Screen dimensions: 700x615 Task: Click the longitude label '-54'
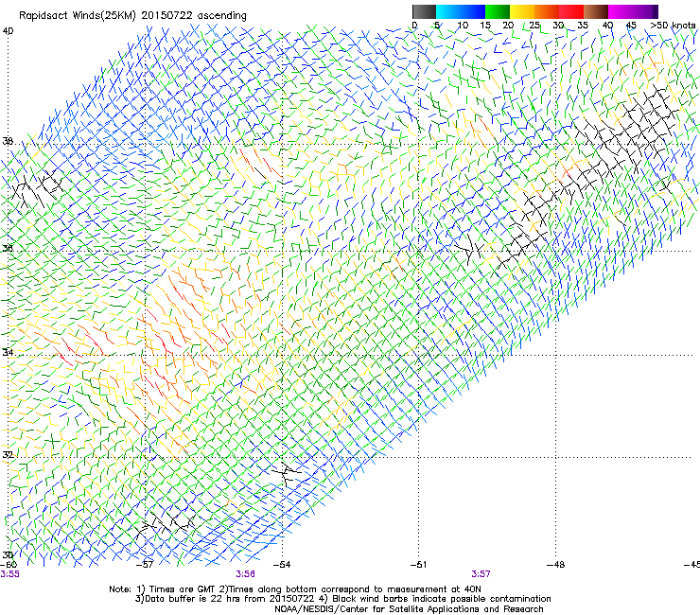tap(282, 565)
